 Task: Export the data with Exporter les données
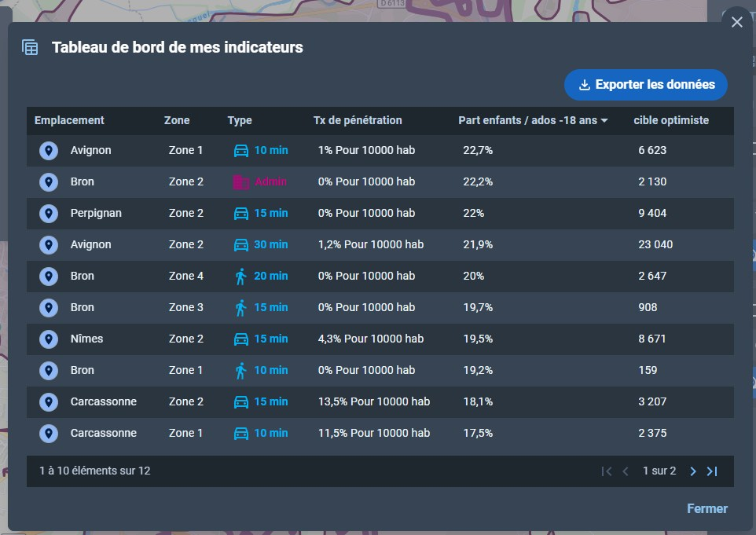(x=646, y=85)
